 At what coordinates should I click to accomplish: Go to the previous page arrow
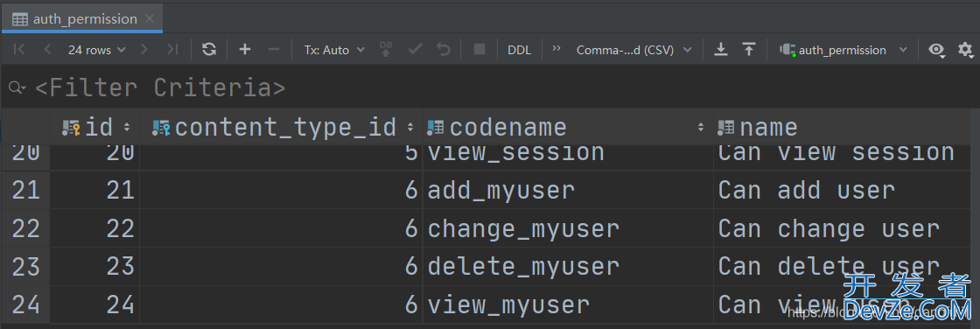point(47,49)
